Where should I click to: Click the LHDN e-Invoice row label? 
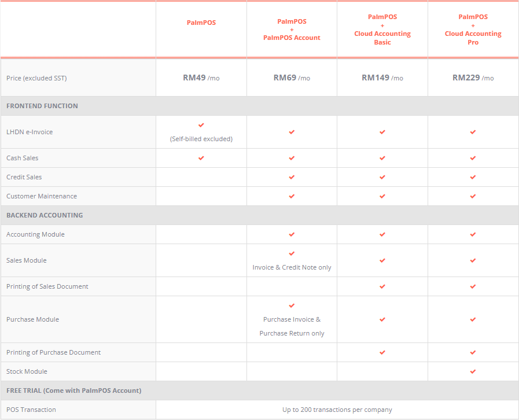point(30,132)
